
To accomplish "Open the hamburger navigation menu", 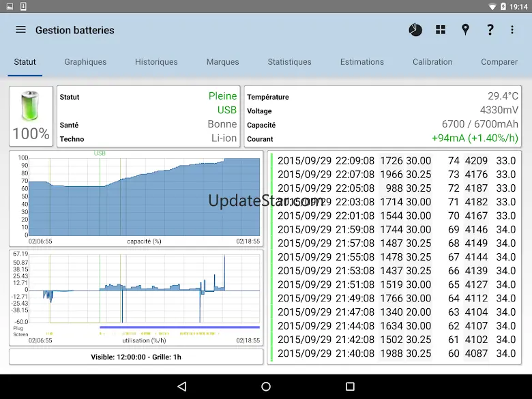I will coord(20,30).
